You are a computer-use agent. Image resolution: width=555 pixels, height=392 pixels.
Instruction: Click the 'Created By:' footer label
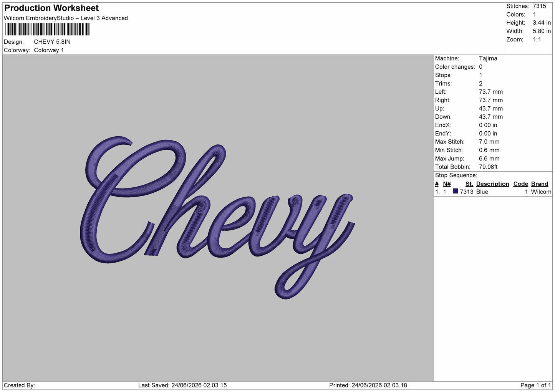[x=19, y=385]
